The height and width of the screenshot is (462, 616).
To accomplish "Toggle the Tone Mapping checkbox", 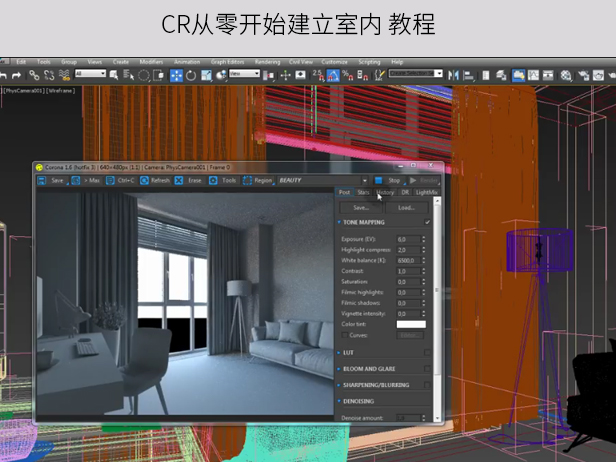I will tap(428, 222).
